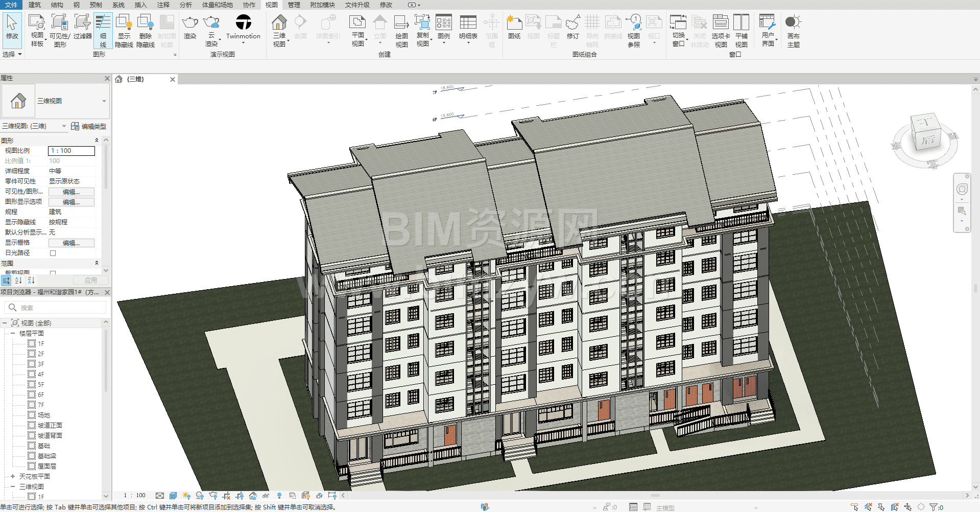Expand the 天花板平面 (Ceiling Plans) tree node
980x512 pixels.
13,476
